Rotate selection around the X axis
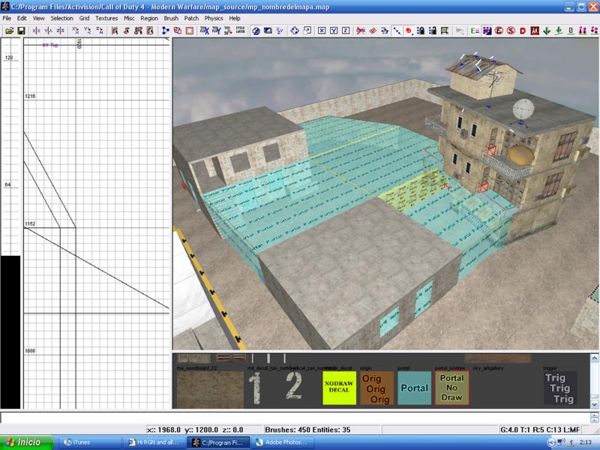 point(76,31)
